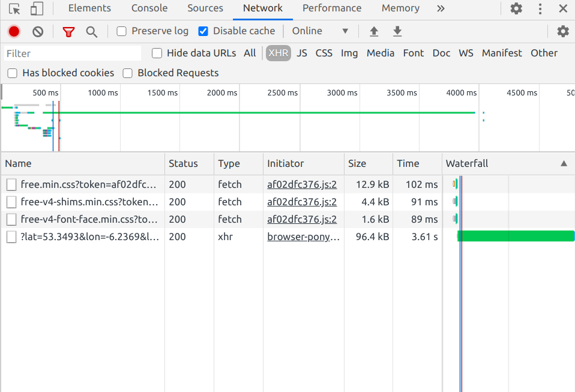Open Network panel settings gear
This screenshot has width=575, height=392.
pos(562,32)
